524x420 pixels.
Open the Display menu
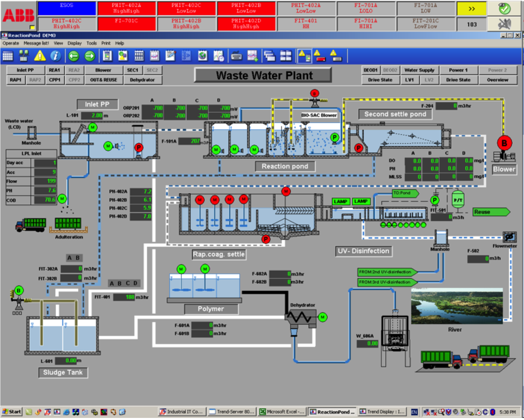pos(74,43)
